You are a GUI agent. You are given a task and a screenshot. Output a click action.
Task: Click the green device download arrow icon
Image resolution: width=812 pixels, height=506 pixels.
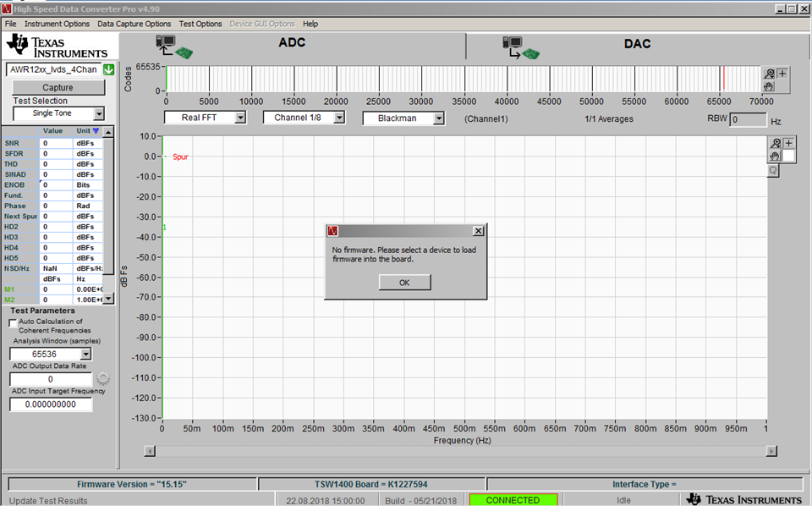(109, 69)
